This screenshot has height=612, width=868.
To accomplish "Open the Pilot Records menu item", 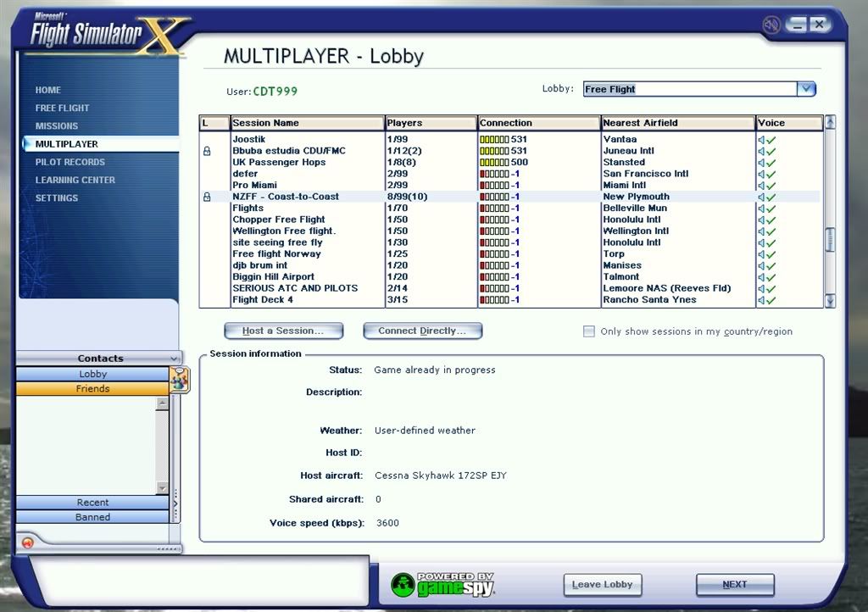I will point(70,162).
